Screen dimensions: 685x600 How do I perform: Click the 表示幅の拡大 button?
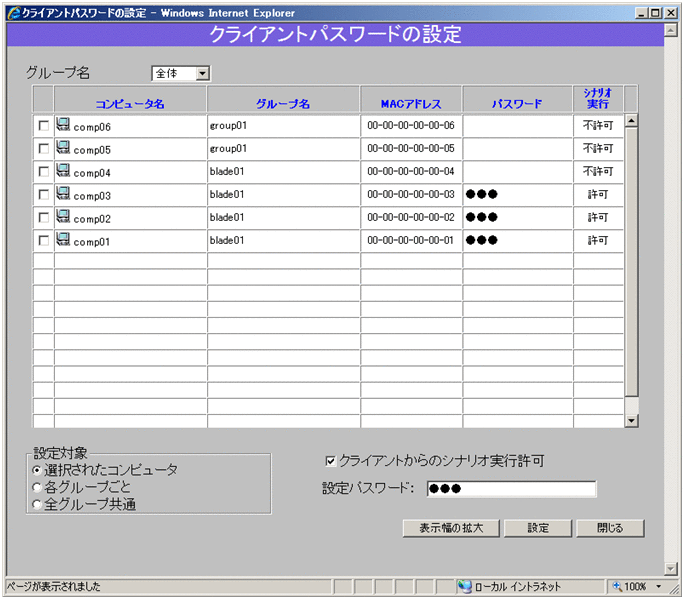click(451, 528)
